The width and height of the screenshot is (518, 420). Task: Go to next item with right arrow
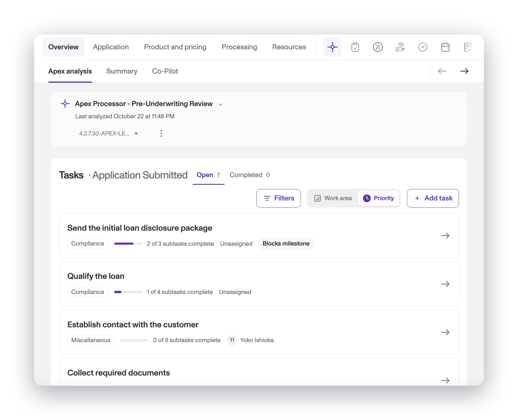pos(464,71)
